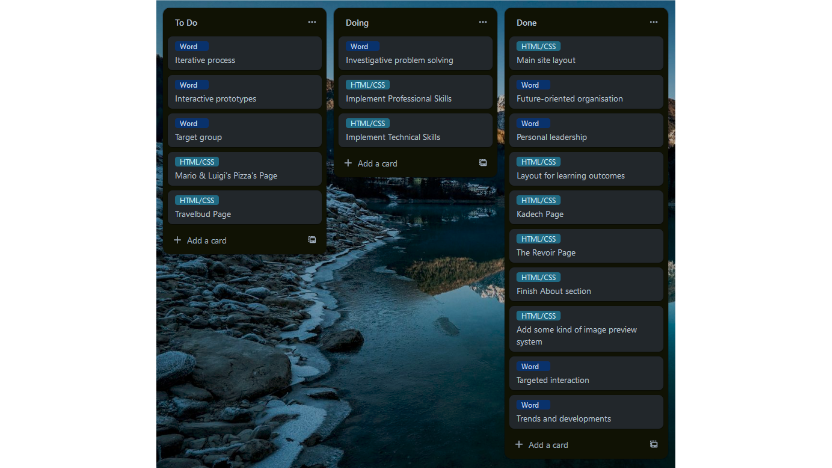Click Word label on Targeted interaction card
832x468 pixels.
[x=533, y=366]
